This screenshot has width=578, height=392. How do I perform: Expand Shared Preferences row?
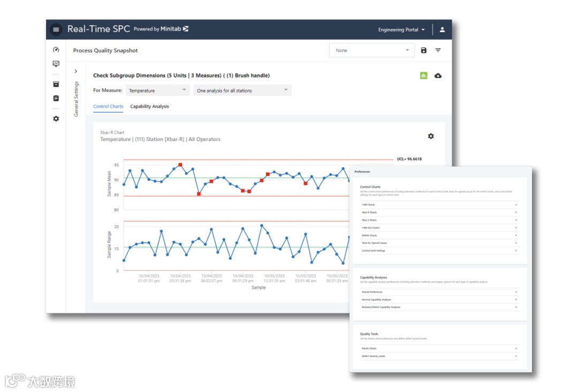[440, 292]
